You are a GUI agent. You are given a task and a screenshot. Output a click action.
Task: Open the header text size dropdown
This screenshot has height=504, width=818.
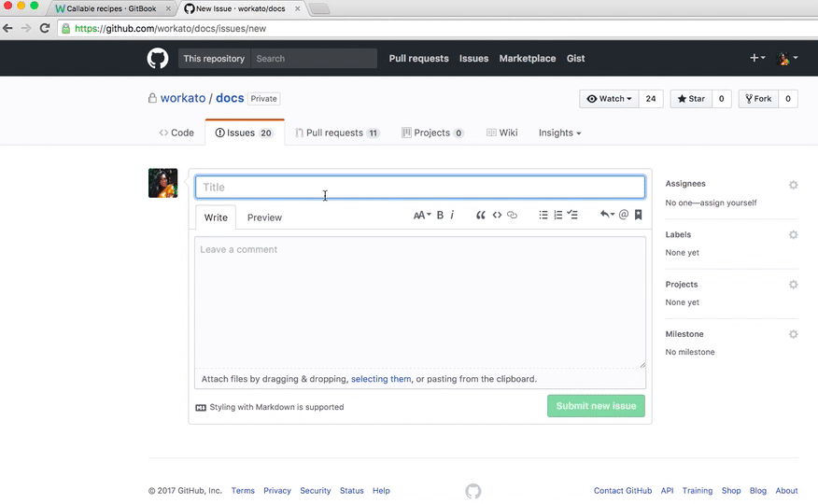tap(422, 216)
